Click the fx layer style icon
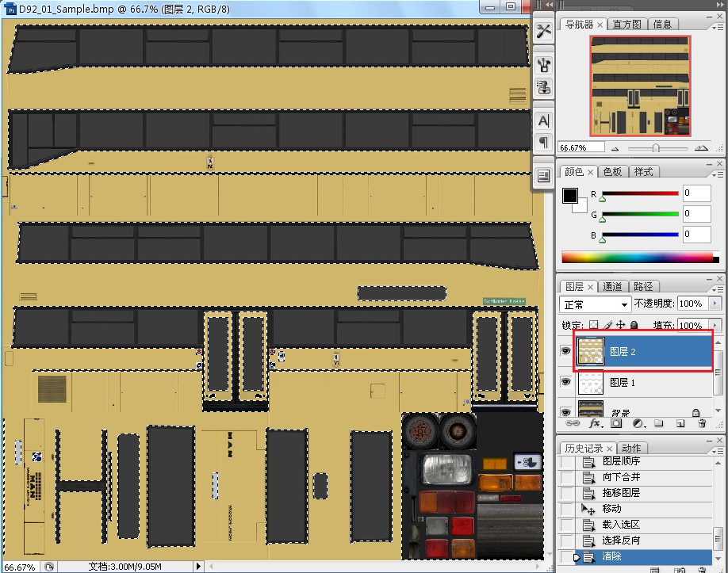 click(x=595, y=424)
